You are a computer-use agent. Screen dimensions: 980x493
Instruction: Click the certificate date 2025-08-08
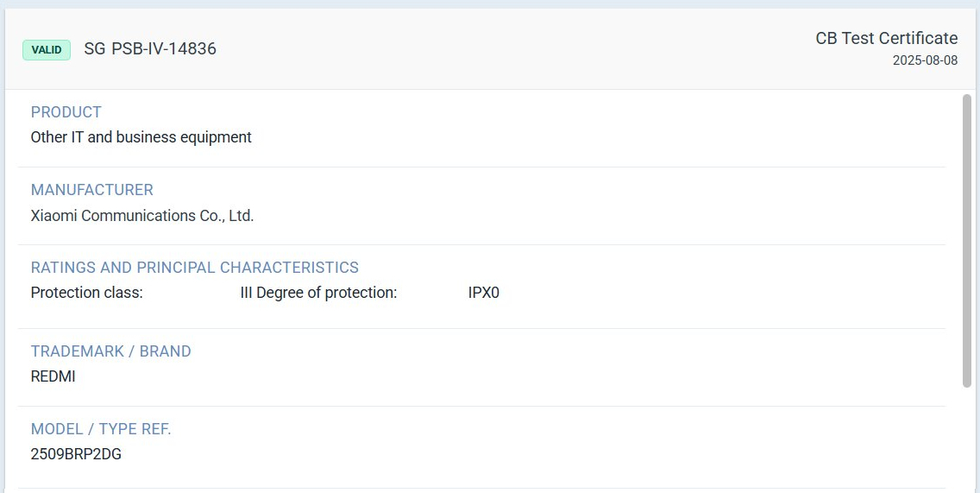[925, 61]
